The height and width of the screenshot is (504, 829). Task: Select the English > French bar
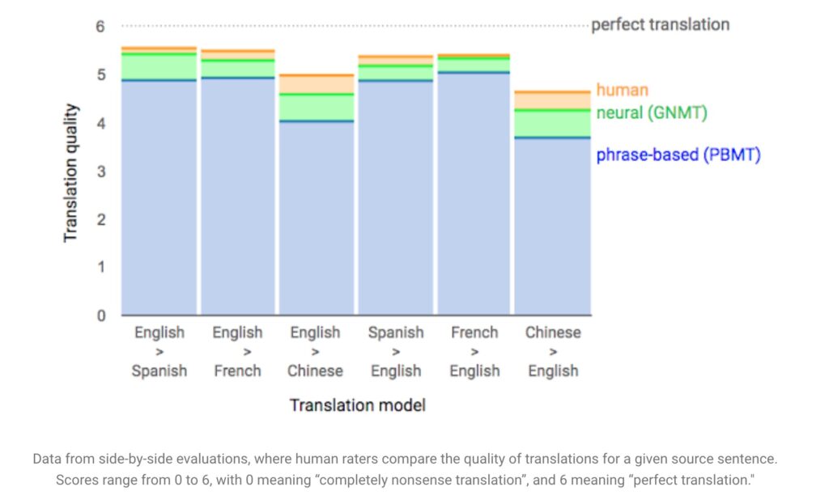click(x=238, y=182)
